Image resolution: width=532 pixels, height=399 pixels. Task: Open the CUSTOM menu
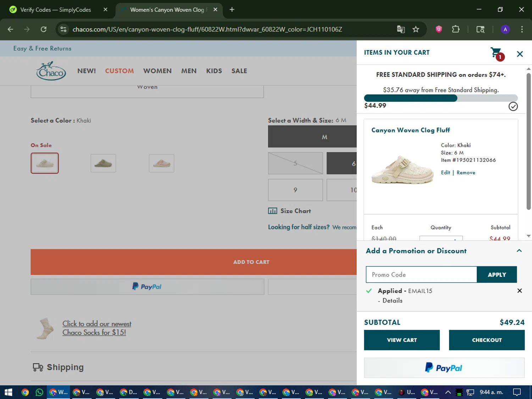(120, 71)
